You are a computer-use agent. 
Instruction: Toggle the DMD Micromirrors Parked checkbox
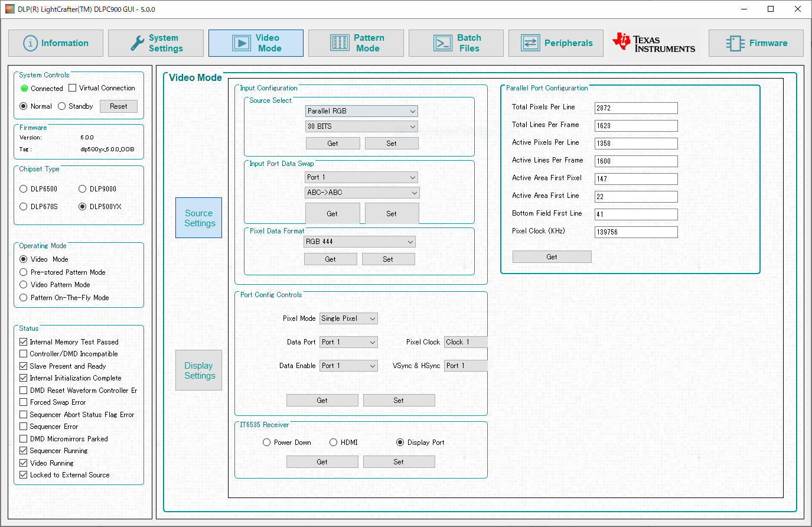(24, 439)
